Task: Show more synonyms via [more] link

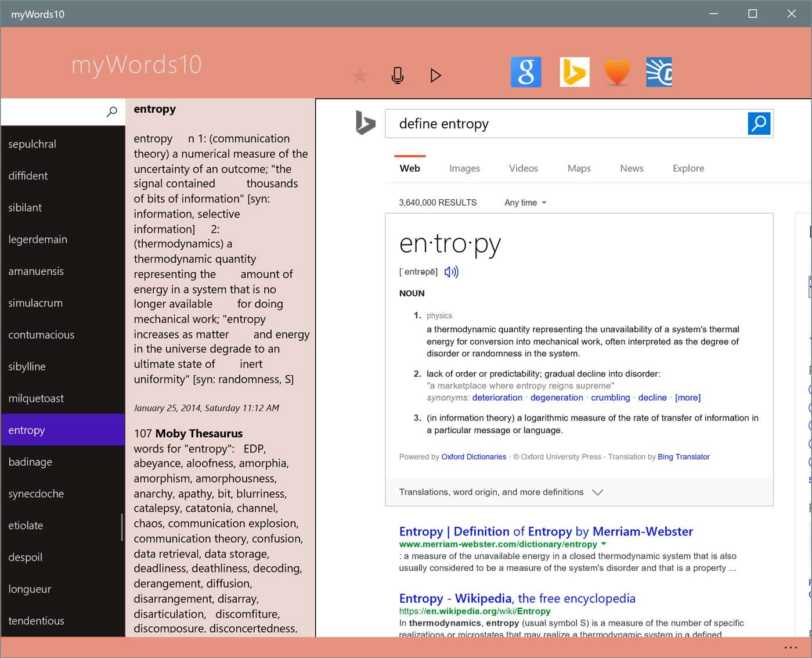Action: [x=688, y=398]
